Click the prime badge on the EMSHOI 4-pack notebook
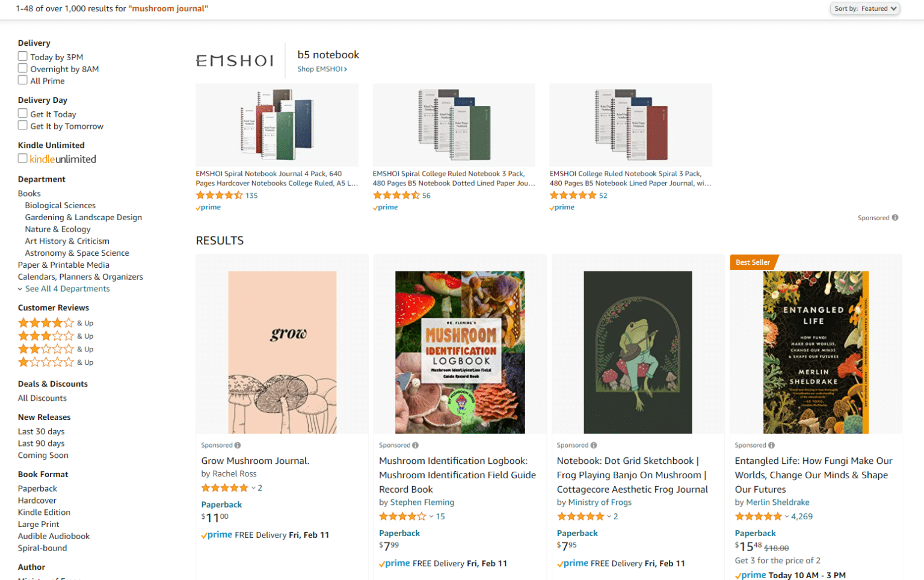Screen dimensions: 924x580 208,207
